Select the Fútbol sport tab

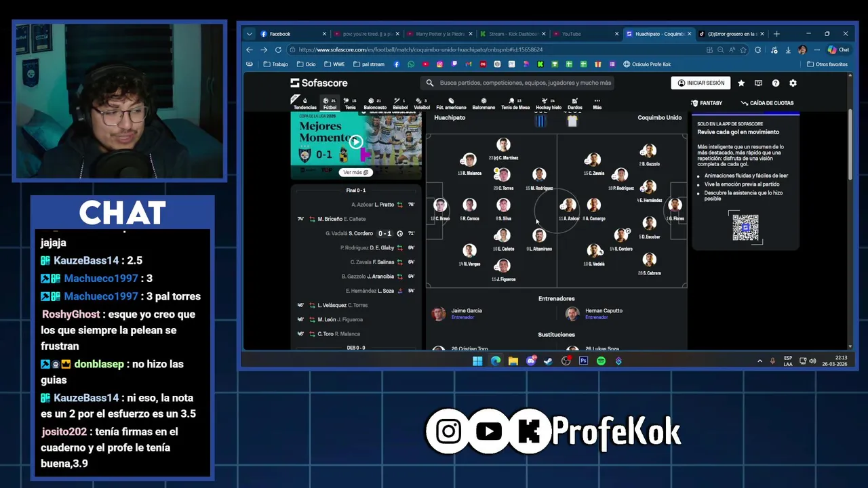pos(330,104)
